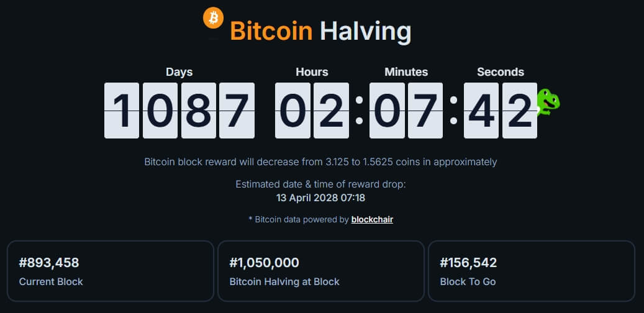Click the Minutes countdown label
Viewport: 644px width, 313px height.
point(406,72)
